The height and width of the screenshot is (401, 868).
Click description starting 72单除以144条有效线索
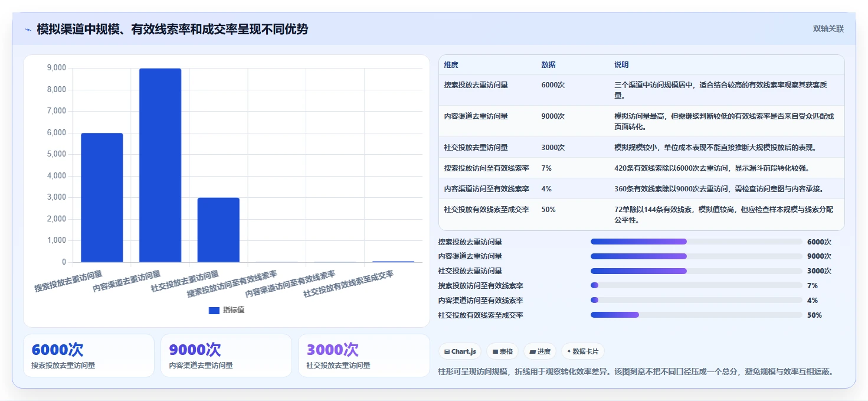[724, 215]
